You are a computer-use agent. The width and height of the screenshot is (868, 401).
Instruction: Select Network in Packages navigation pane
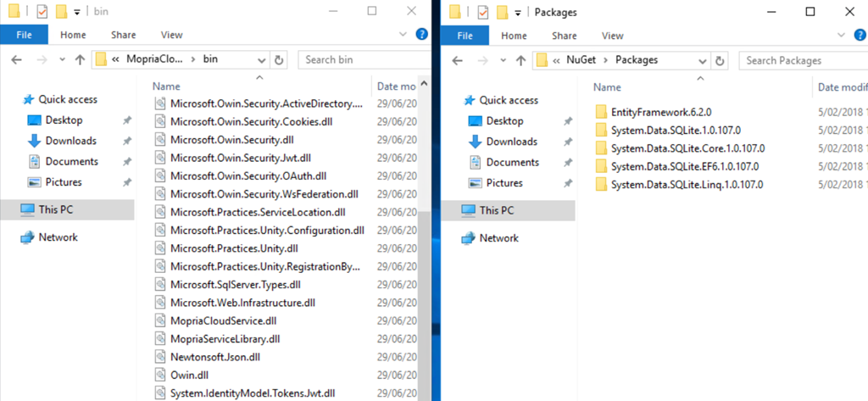click(498, 238)
